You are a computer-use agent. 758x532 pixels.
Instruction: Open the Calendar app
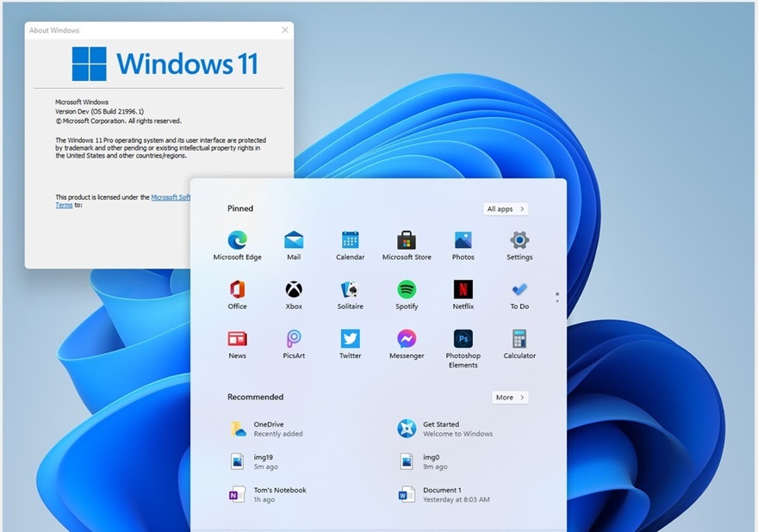(x=350, y=242)
